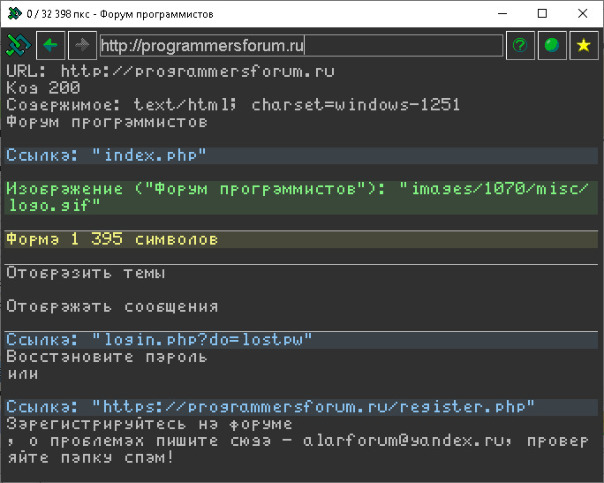Go forward with the grey right arrow
The height and width of the screenshot is (483, 604).
[83, 45]
